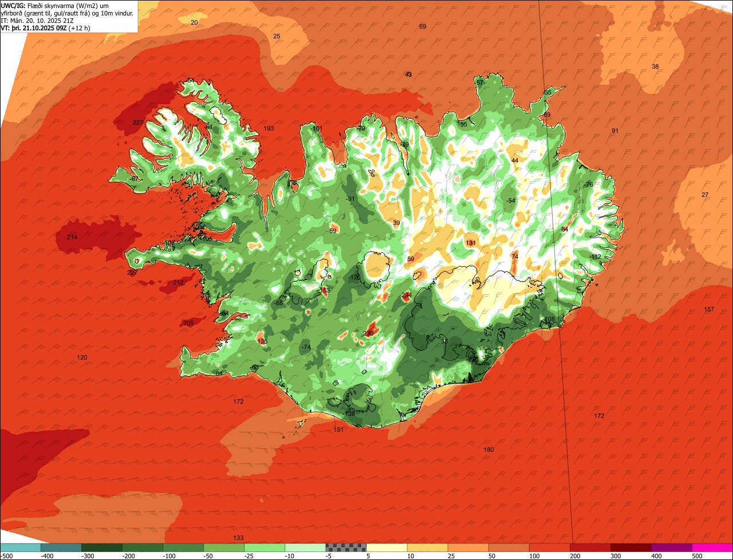Click the UWC/IG map title text box
This screenshot has width=733, height=560.
pos(69,16)
